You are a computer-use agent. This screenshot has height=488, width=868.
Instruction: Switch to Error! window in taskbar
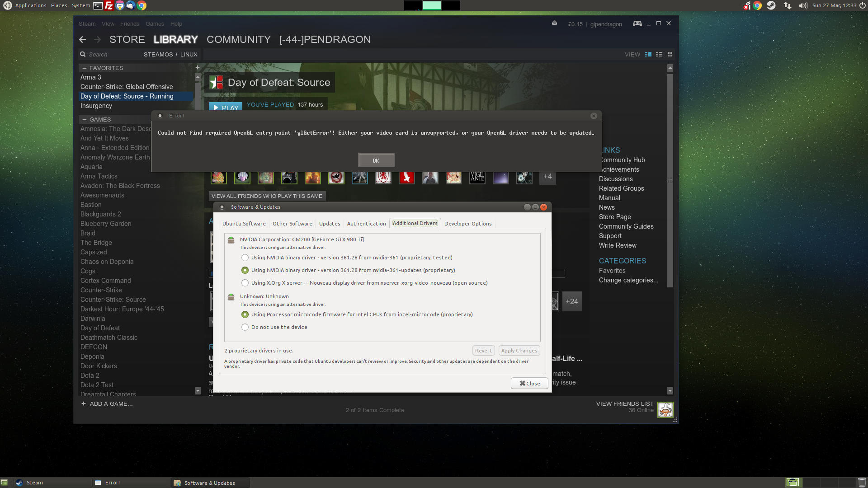pos(131,483)
